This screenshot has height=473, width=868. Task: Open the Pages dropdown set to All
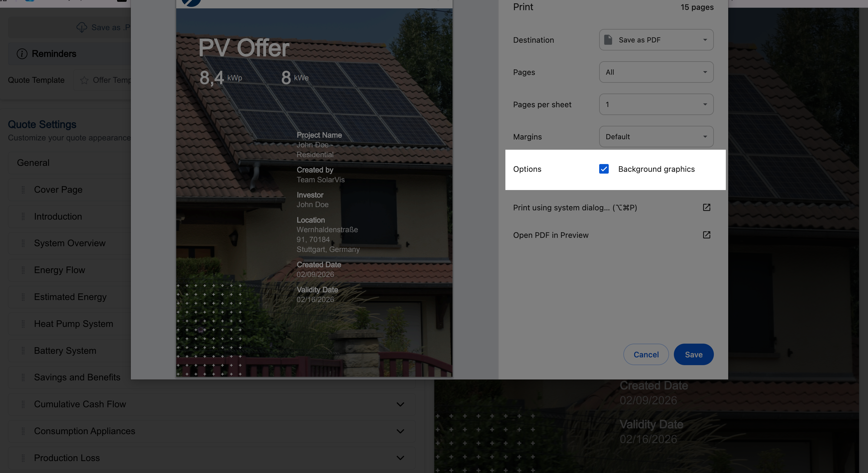[656, 72]
